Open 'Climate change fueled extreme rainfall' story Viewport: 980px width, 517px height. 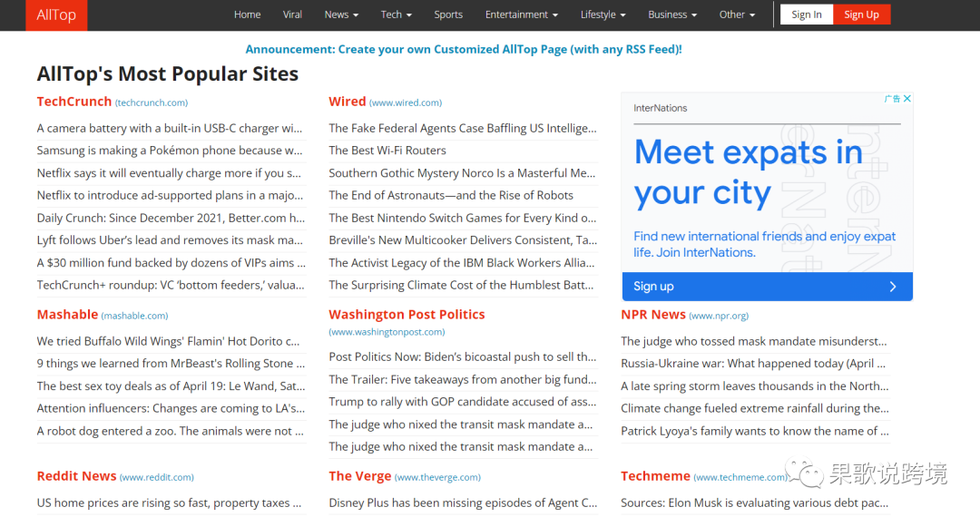coord(755,408)
